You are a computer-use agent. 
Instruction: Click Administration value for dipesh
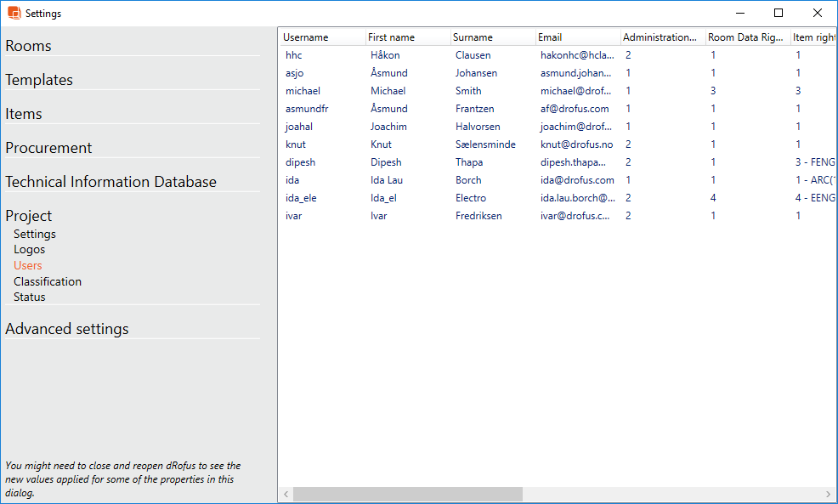tap(628, 162)
